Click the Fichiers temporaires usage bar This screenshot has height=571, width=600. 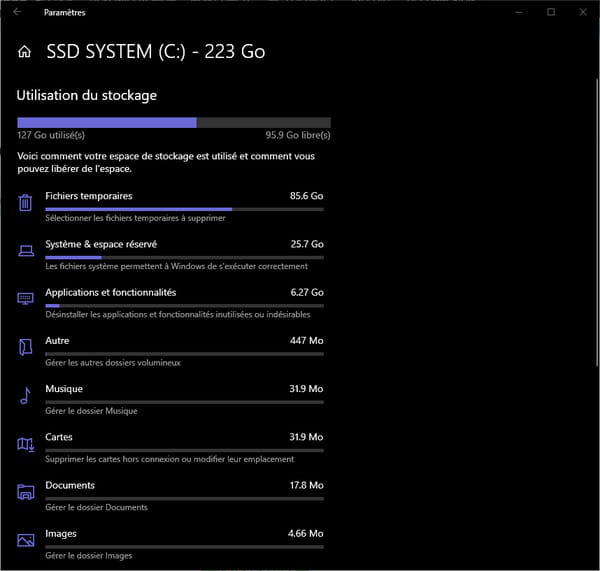coord(184,209)
